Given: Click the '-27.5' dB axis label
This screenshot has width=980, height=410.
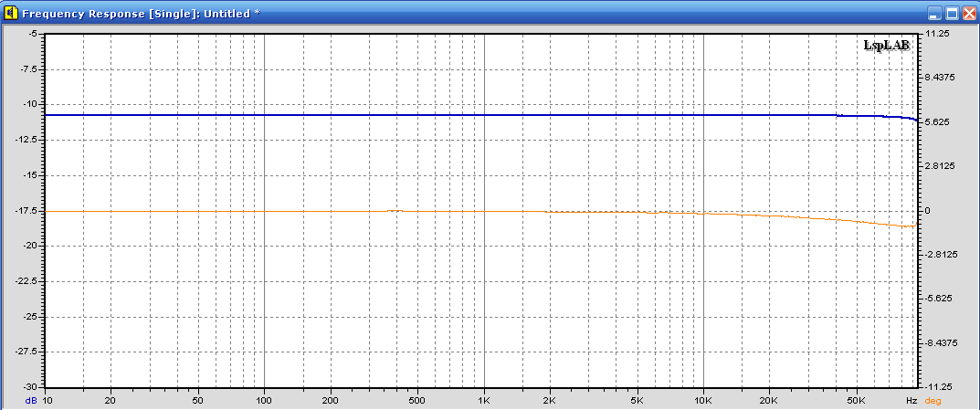Looking at the screenshot, I should (x=27, y=352).
